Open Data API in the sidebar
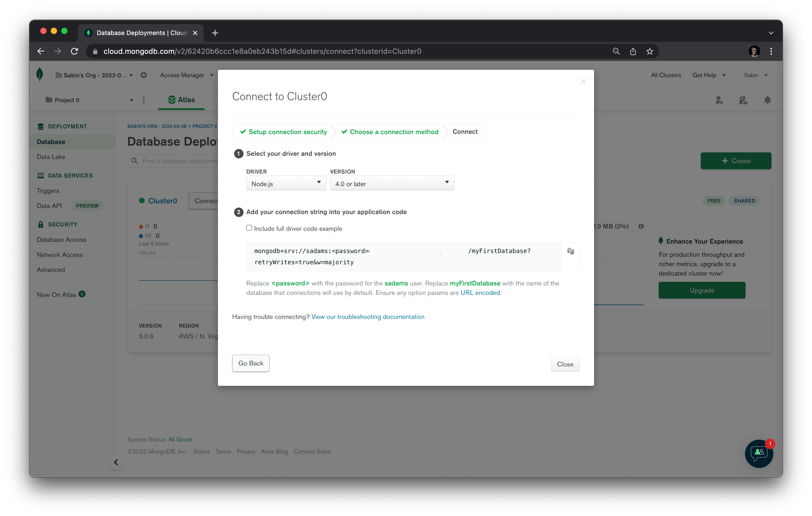 [x=49, y=206]
